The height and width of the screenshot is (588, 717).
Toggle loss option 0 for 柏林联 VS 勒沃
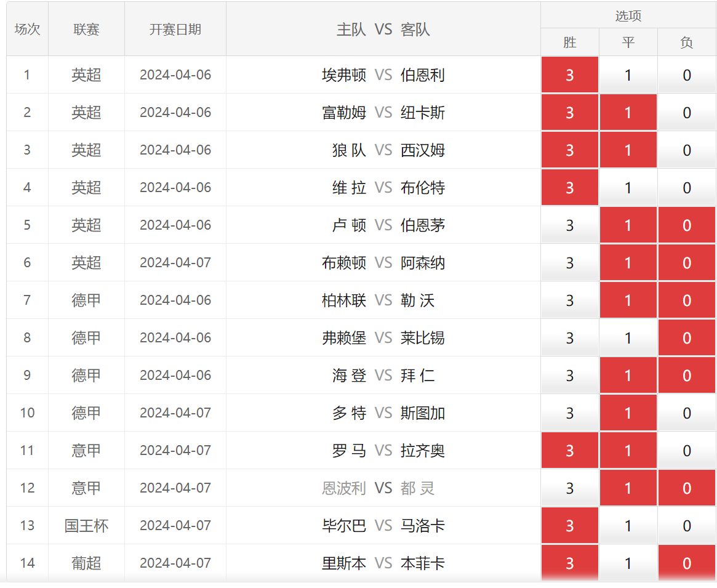click(686, 300)
